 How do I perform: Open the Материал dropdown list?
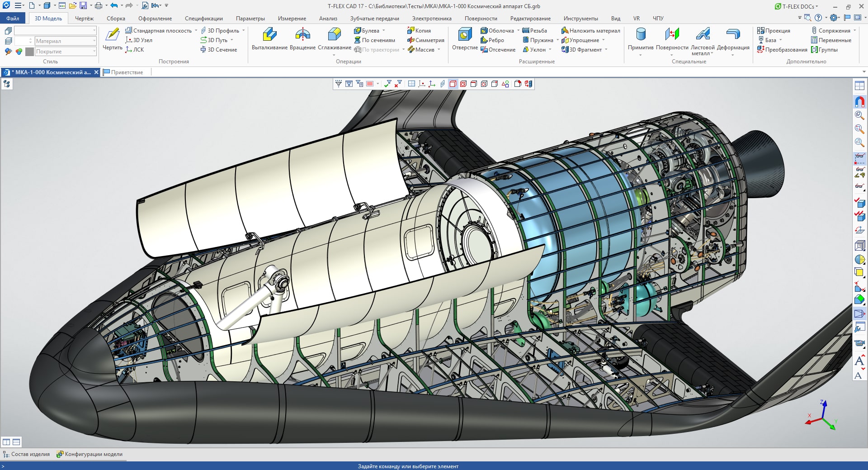pos(94,41)
